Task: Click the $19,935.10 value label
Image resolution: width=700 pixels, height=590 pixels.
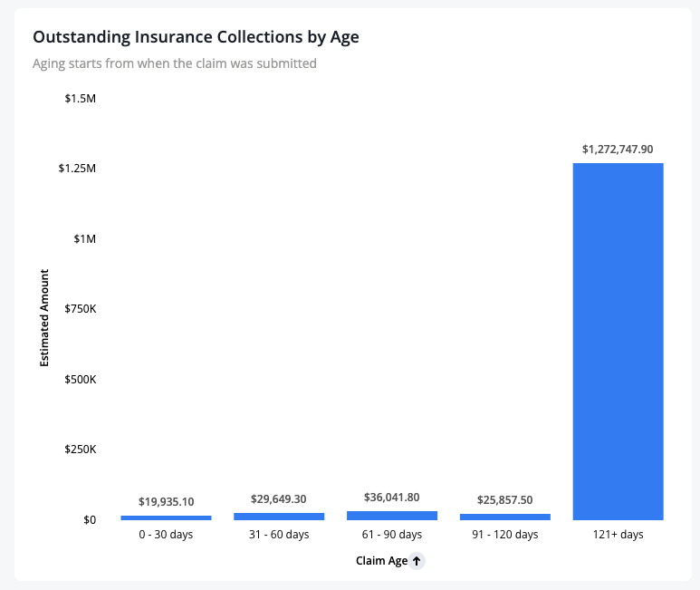Action: [166, 501]
